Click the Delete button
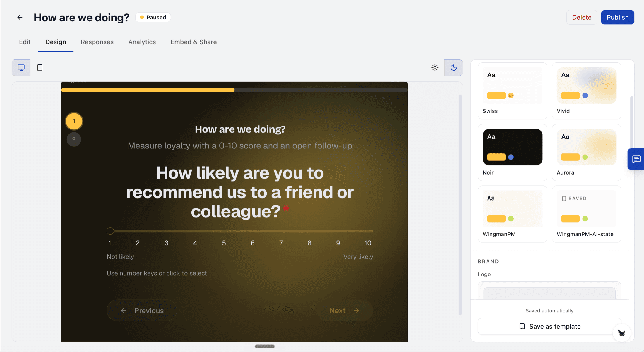This screenshot has height=352, width=644. 582,17
